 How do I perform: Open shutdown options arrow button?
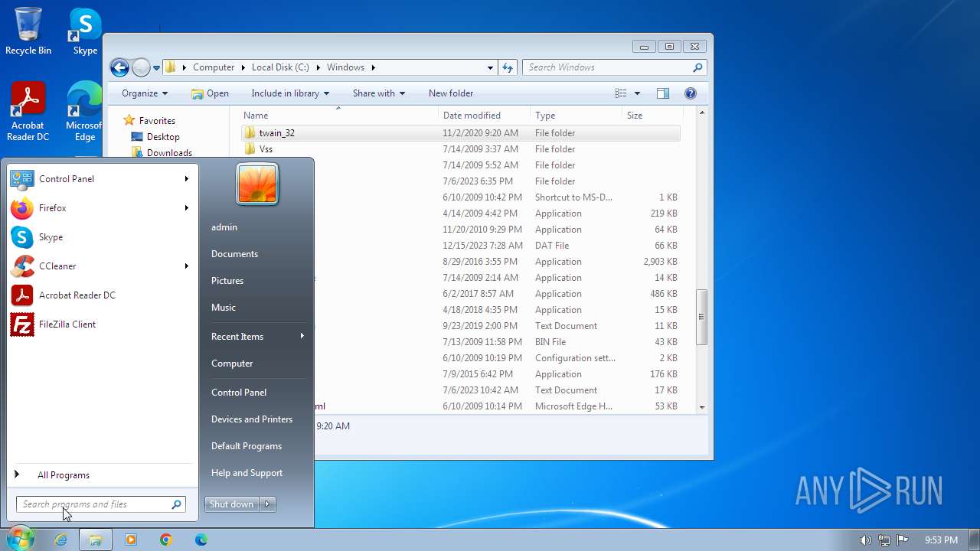click(x=267, y=504)
